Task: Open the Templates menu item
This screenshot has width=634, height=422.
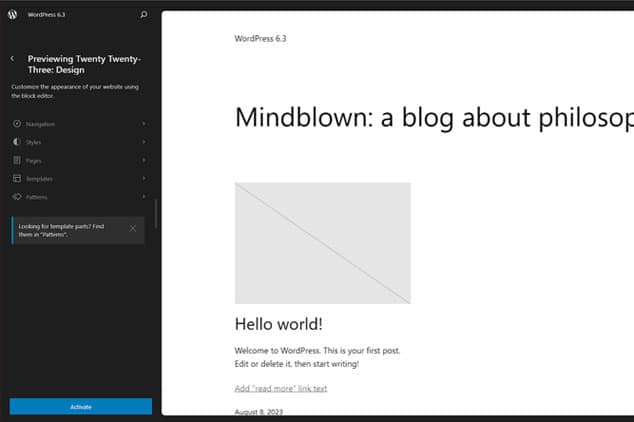Action: tap(80, 179)
